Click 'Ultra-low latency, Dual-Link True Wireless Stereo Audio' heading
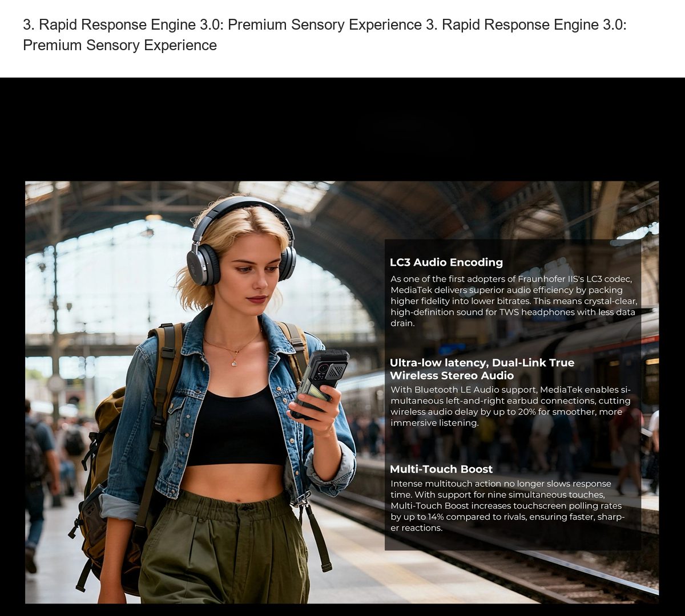Image resolution: width=685 pixels, height=616 pixels. click(x=482, y=369)
